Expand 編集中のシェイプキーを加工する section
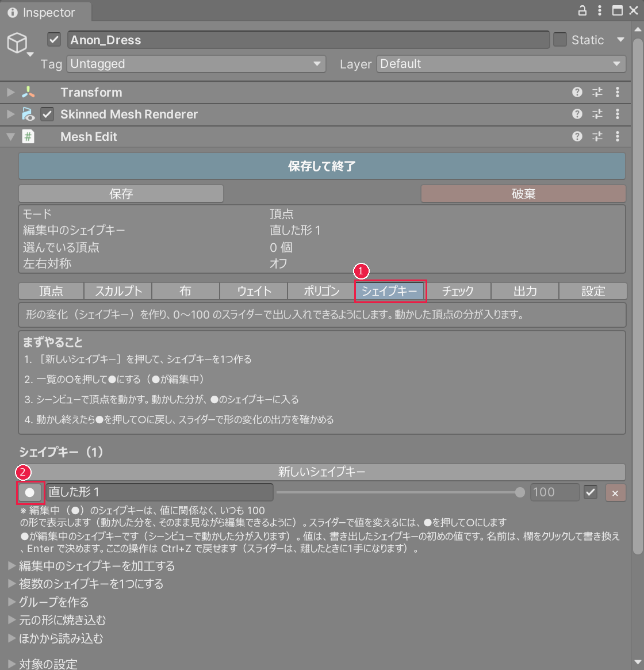Image resolution: width=644 pixels, height=670 pixels. pos(12,566)
